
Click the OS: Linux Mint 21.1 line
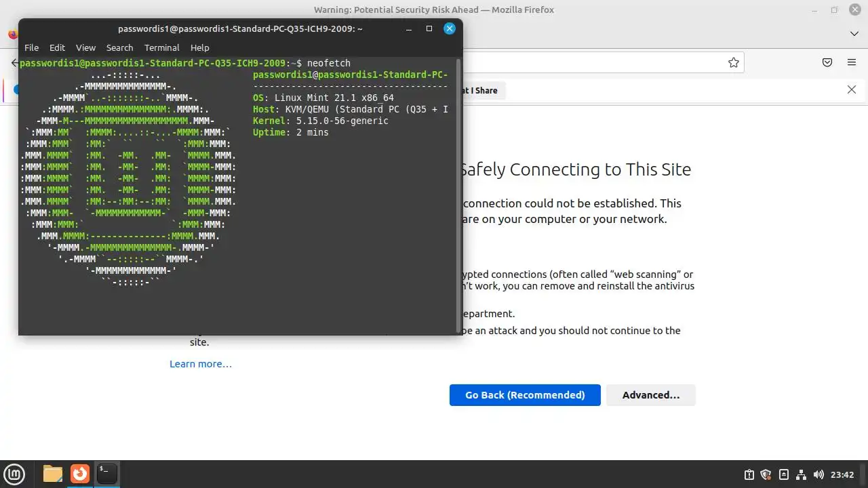click(323, 98)
